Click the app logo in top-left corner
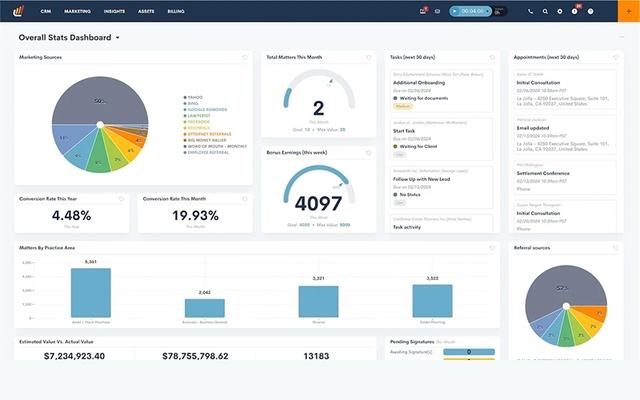 17,11
